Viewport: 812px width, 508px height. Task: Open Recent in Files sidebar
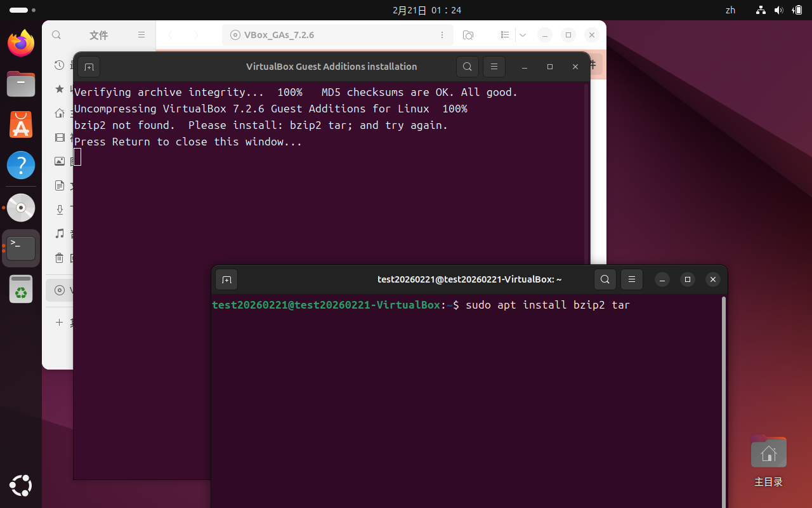(60, 65)
